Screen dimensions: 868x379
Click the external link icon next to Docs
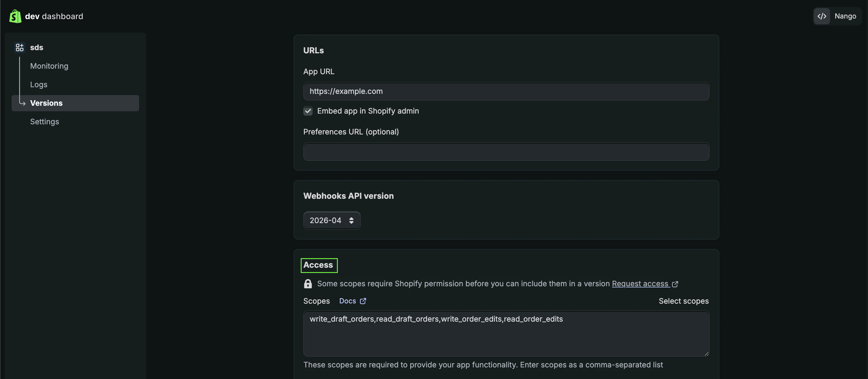click(x=363, y=301)
